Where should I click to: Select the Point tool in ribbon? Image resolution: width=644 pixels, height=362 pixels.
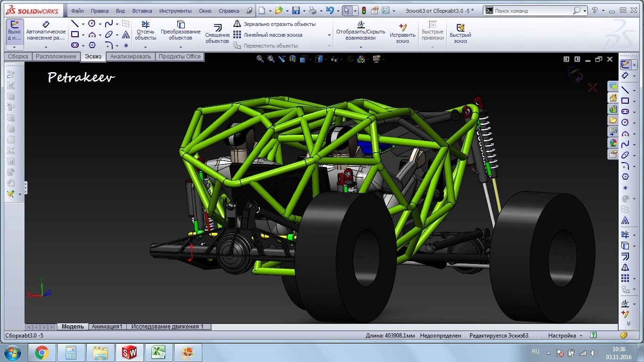tap(126, 45)
